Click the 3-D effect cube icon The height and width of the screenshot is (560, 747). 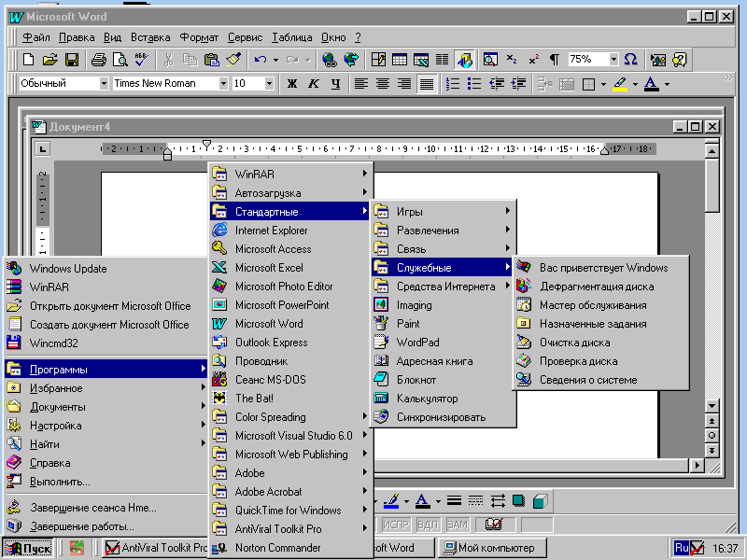click(540, 500)
